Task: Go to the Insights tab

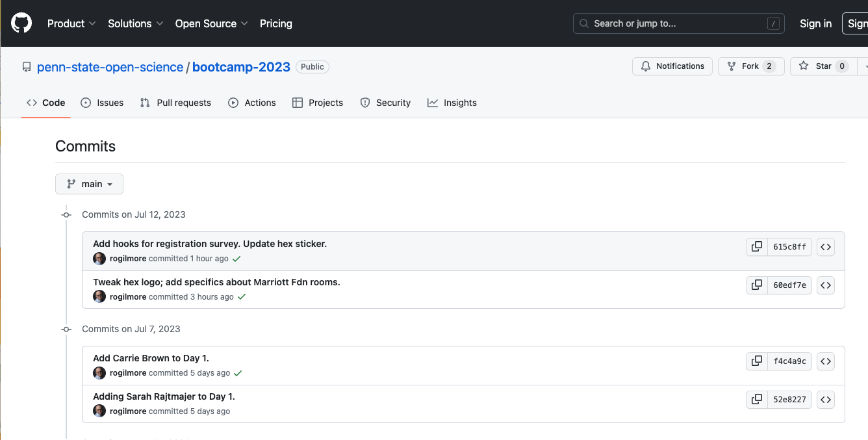Action: [452, 103]
